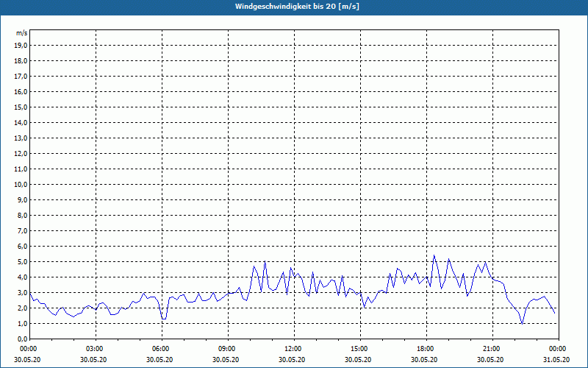The height and width of the screenshot is (368, 588).
Task: Click the '30.05.20' date under 12:00
Action: pos(292,360)
